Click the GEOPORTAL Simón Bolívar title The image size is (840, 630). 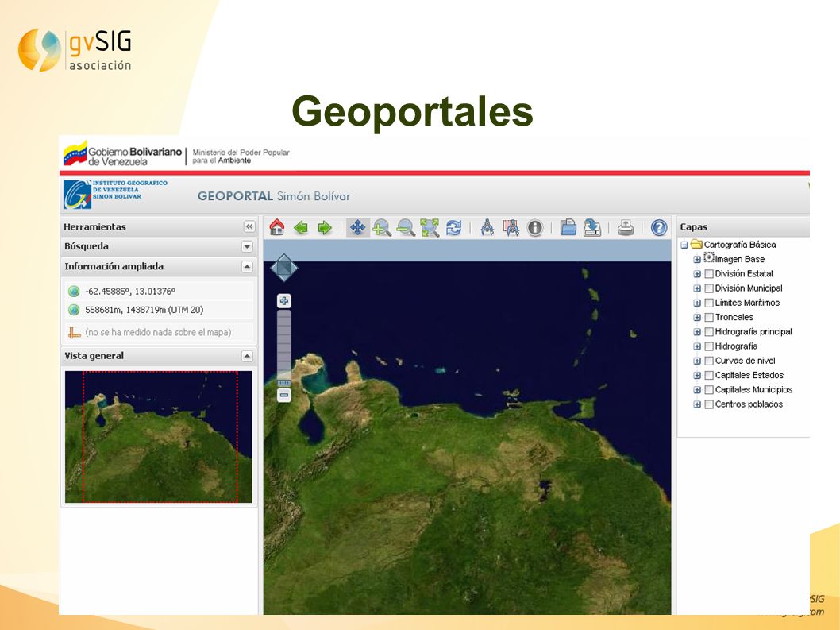tap(274, 196)
